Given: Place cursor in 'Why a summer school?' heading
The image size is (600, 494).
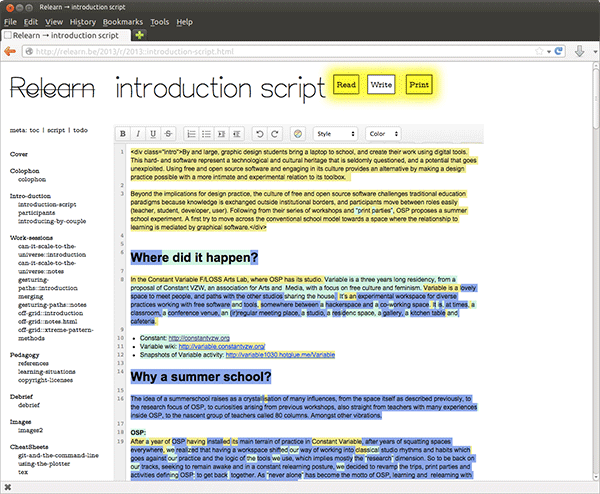Looking at the screenshot, I should click(201, 377).
